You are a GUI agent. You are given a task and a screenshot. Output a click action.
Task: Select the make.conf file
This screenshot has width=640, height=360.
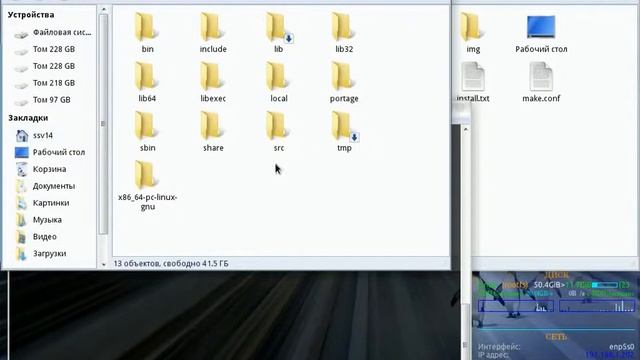tap(541, 82)
